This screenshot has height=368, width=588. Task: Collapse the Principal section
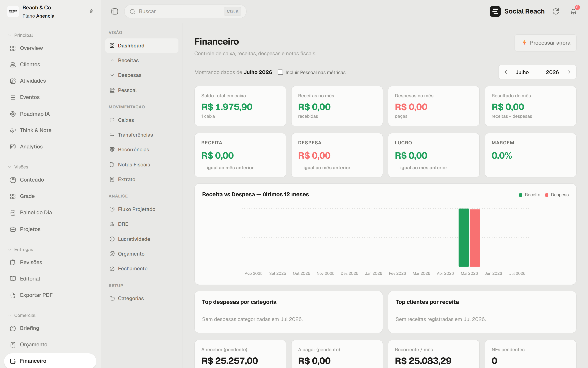tap(20, 35)
